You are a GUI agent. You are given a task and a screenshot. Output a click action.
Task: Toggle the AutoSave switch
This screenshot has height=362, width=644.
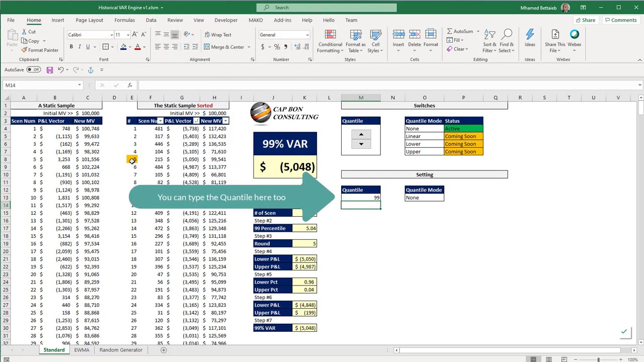point(34,70)
